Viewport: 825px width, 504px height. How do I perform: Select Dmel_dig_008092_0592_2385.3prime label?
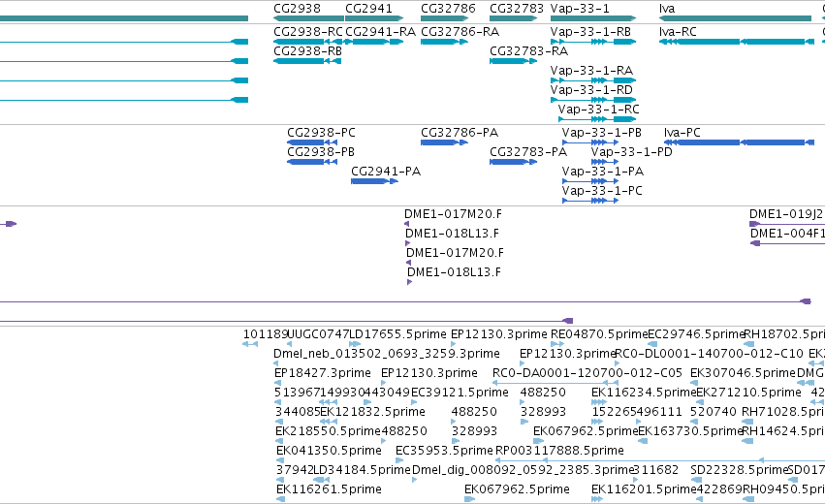coord(523,470)
